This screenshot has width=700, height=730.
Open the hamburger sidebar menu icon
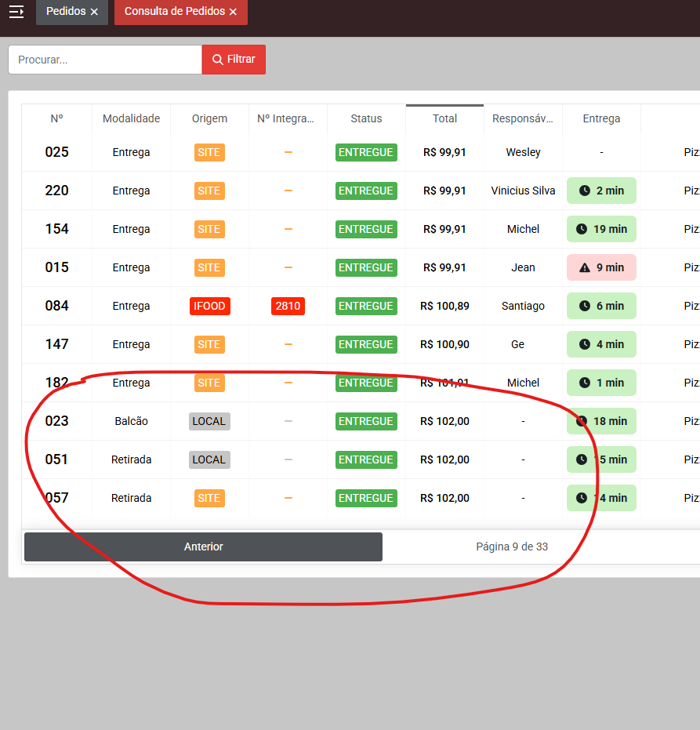(16, 12)
